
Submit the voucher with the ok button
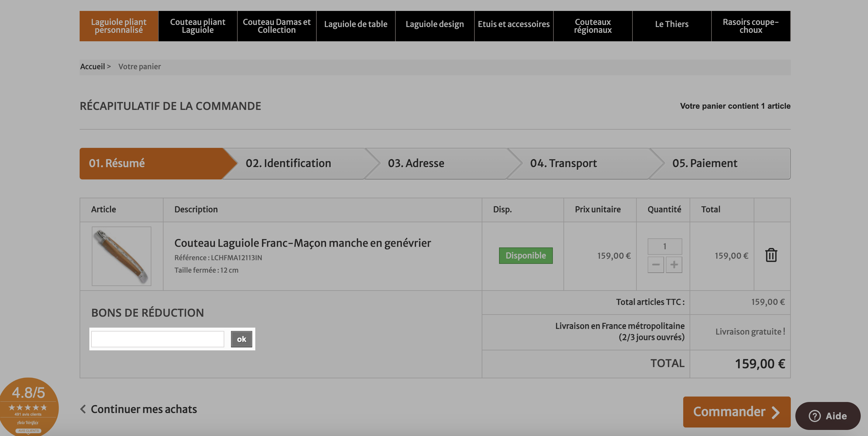pos(241,339)
